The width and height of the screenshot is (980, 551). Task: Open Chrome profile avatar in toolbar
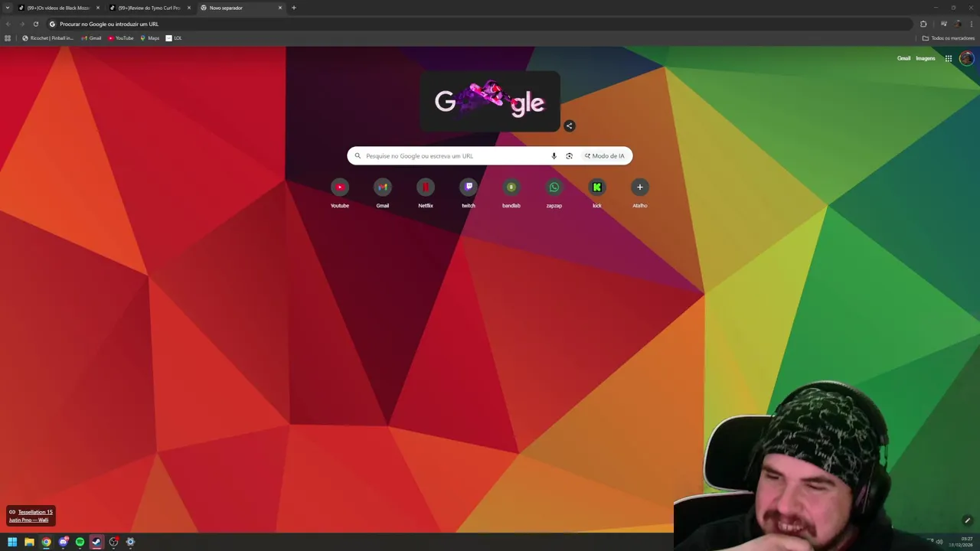958,24
